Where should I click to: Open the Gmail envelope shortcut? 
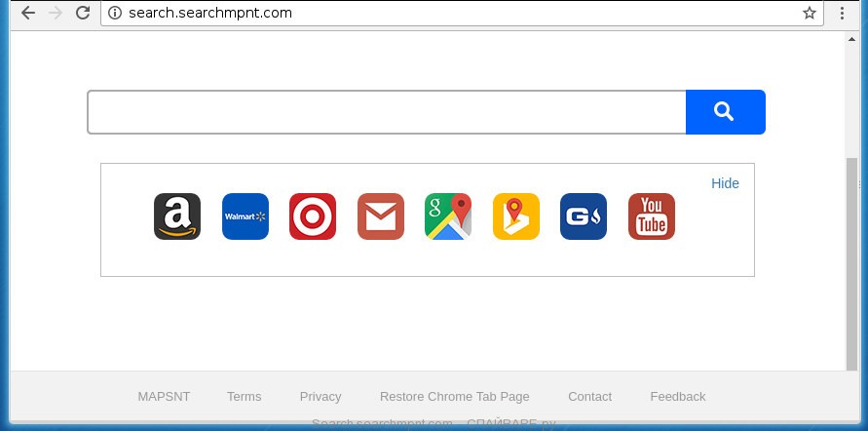click(381, 216)
